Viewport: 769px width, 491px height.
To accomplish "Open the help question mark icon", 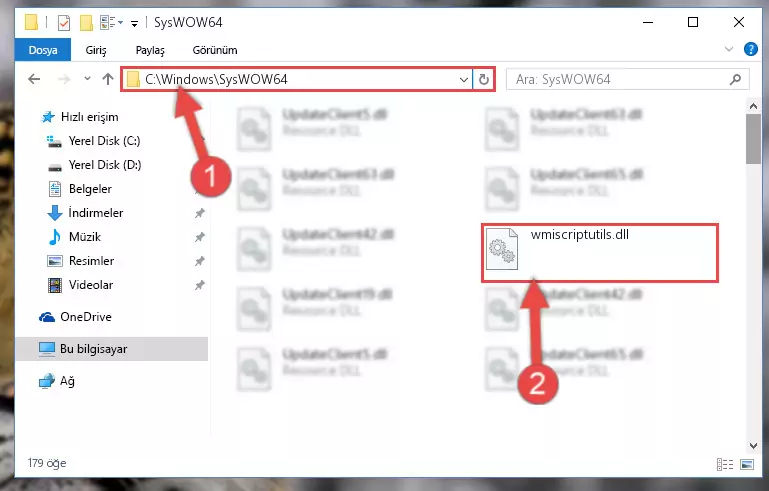I will (750, 49).
